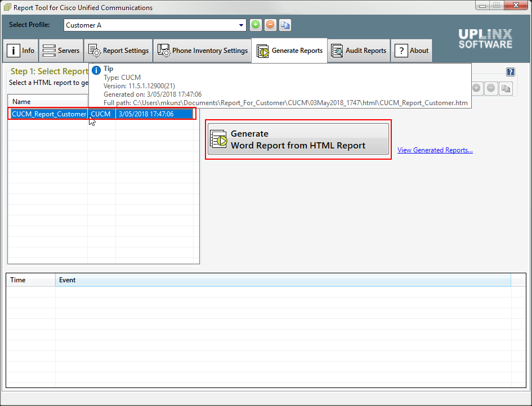Screen dimensions: 532x406
Task: Click the CUCM type cell in report row
Action: pos(101,114)
